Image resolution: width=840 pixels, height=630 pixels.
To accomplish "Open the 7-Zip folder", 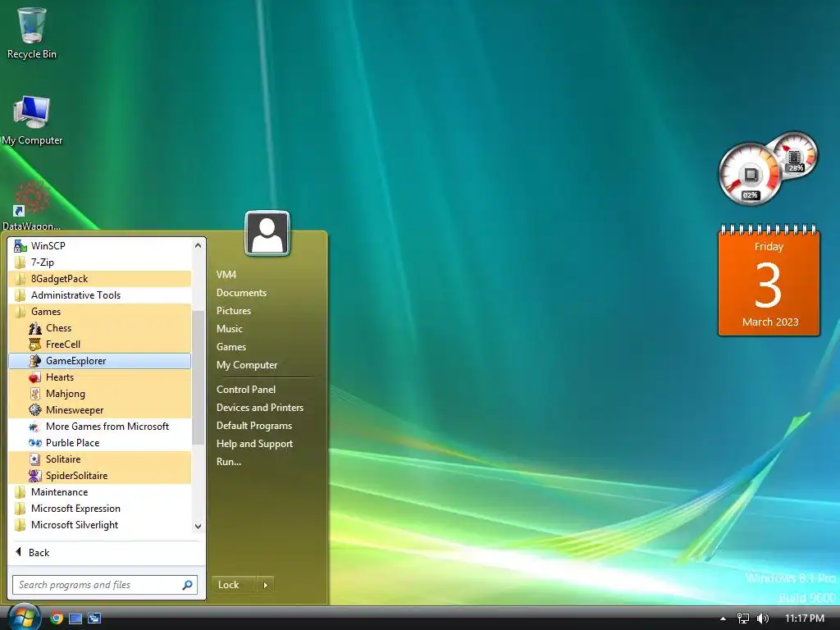I will click(100, 262).
